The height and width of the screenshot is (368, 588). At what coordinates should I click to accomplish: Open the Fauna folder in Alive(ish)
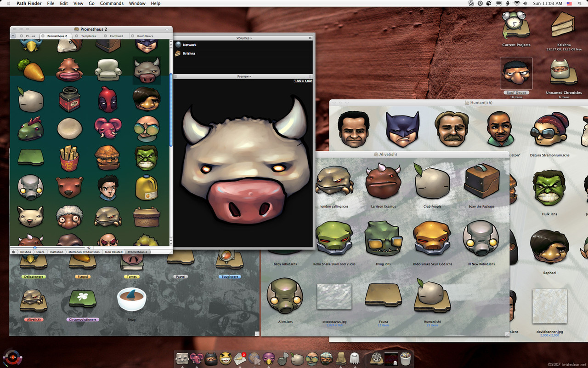point(383,295)
